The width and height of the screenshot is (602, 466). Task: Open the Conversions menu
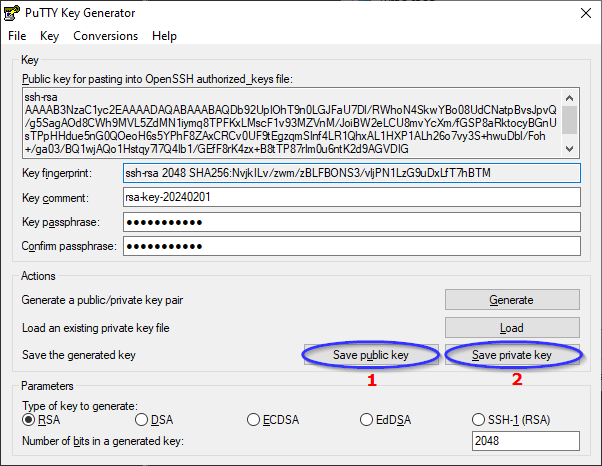(105, 36)
